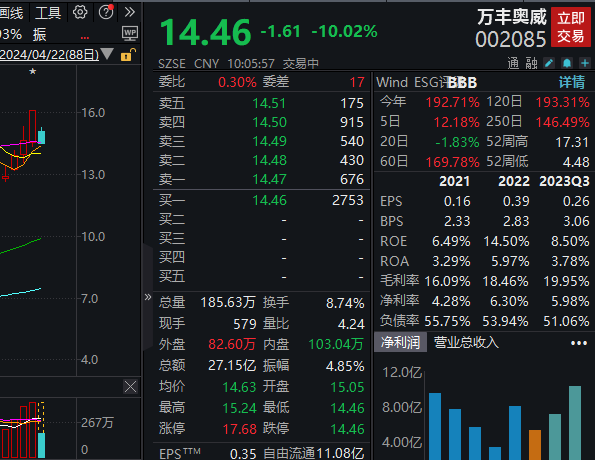Expand the toolbar overflow double-arrow
The height and width of the screenshot is (461, 595).
click(x=130, y=12)
